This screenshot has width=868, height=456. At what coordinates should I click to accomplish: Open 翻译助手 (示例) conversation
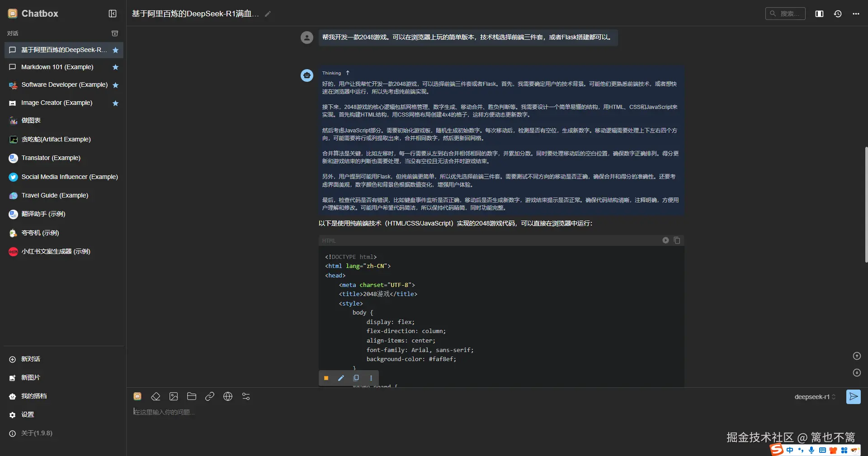tap(64, 214)
